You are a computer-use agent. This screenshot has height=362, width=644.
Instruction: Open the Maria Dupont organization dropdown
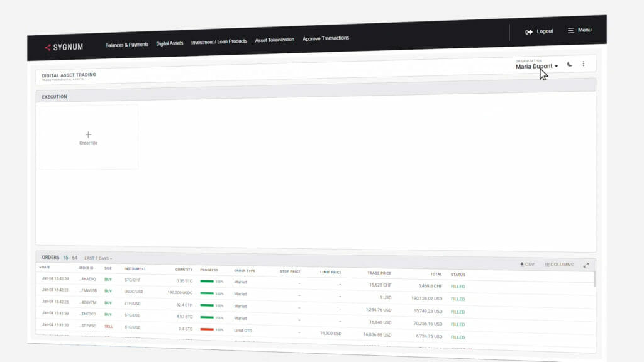coord(537,66)
